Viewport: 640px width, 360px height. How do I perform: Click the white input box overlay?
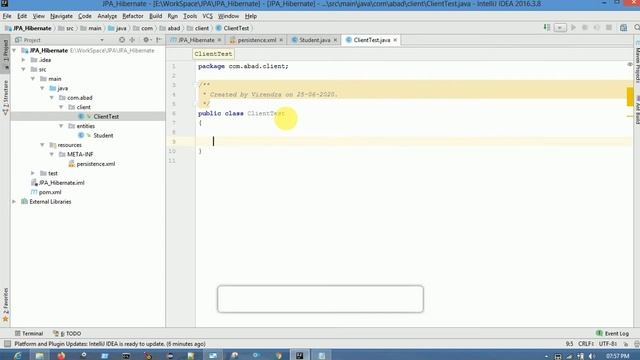(320, 299)
